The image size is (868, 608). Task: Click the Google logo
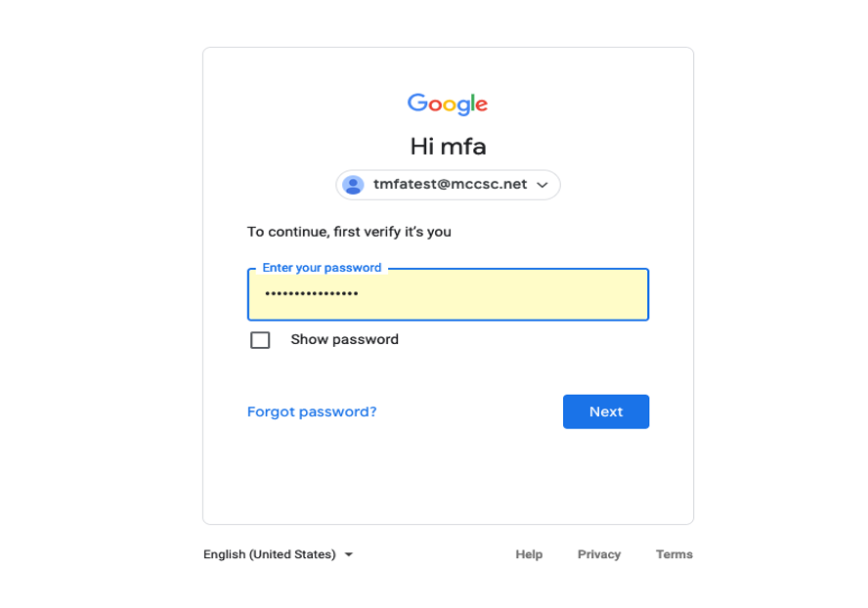click(x=448, y=104)
